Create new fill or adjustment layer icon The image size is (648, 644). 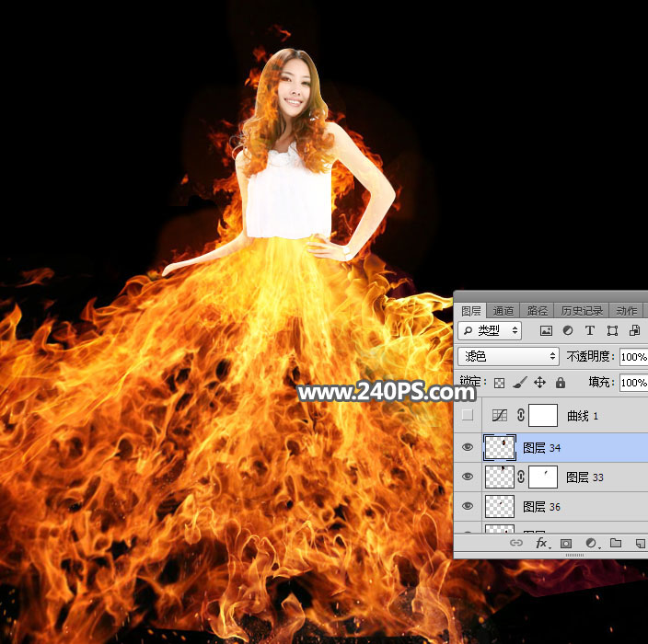(591, 543)
